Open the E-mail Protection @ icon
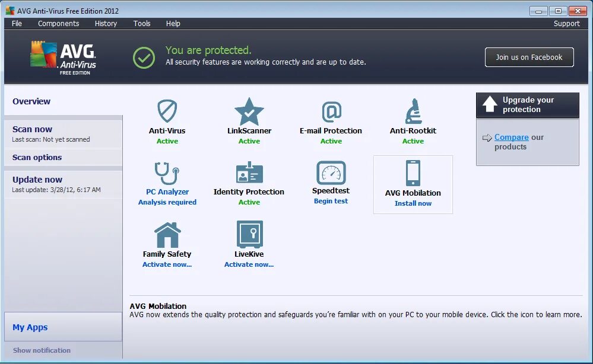 (331, 112)
